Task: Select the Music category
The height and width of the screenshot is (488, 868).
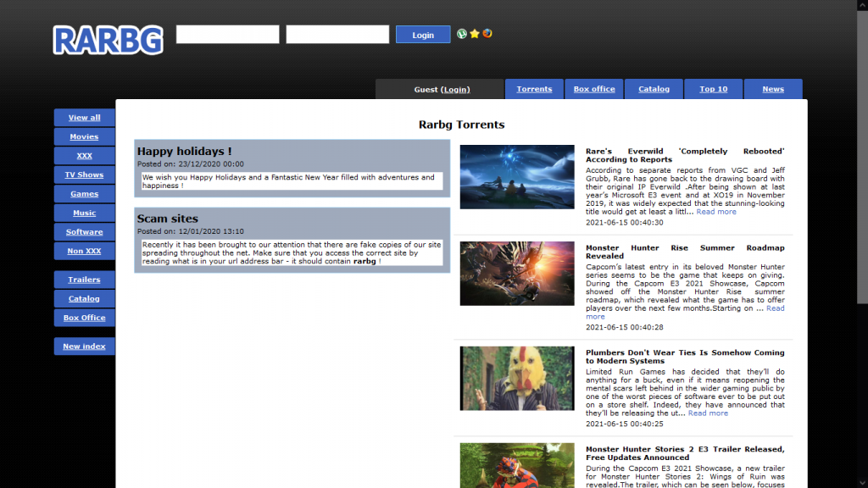Action: (x=85, y=213)
